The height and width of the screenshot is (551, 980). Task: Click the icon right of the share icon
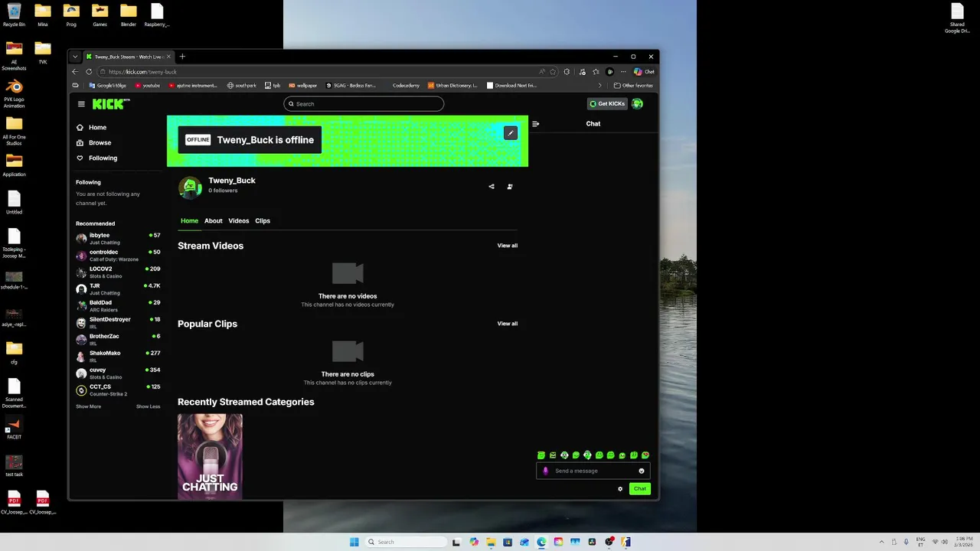click(510, 186)
